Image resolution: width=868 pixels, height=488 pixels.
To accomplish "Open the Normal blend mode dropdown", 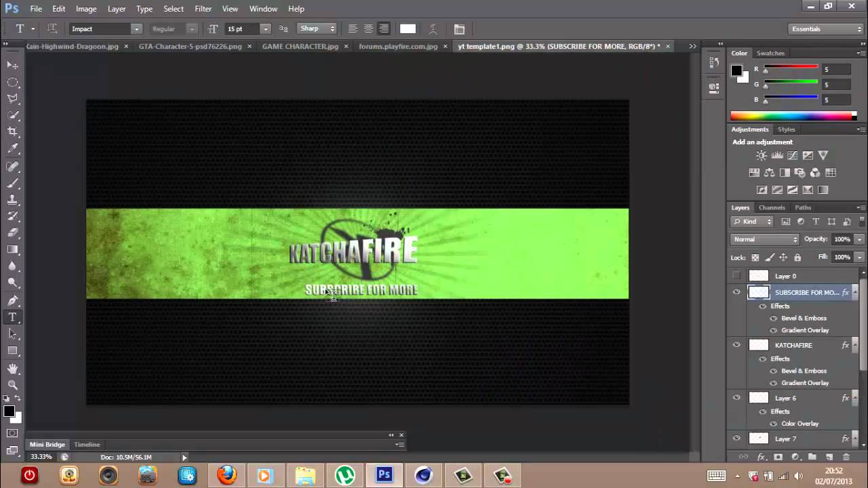I will click(x=766, y=239).
